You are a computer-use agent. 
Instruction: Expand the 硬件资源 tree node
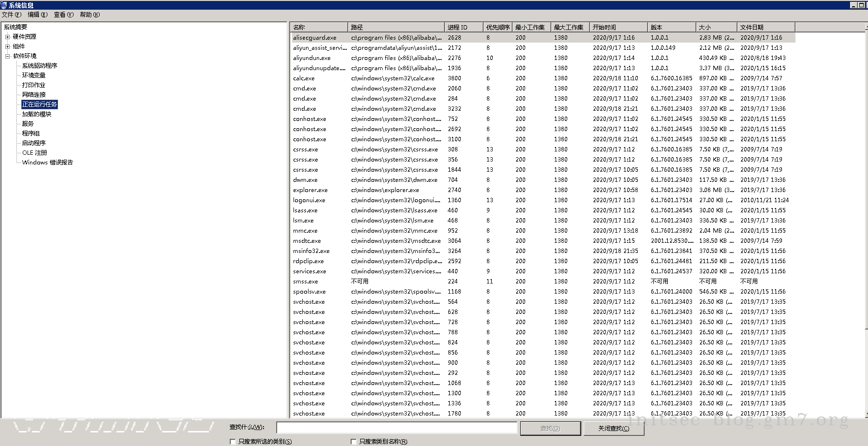pyautogui.click(x=7, y=37)
